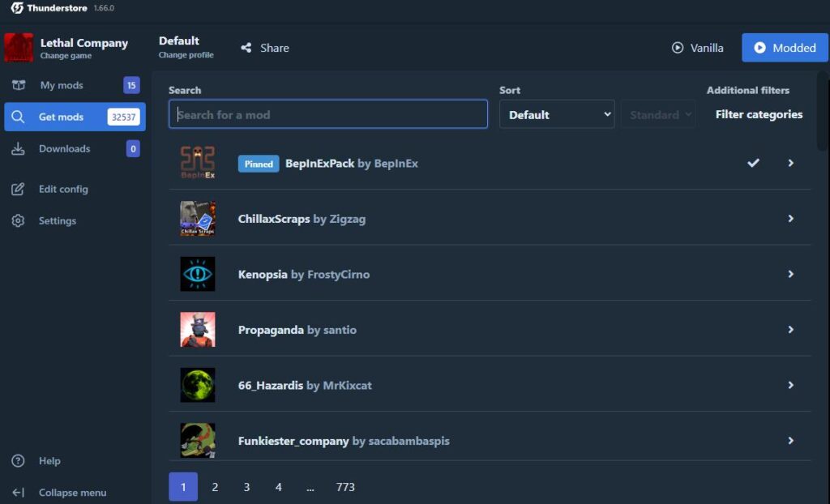Open Settings gear in sidebar
This screenshot has width=830, height=504.
(x=18, y=220)
